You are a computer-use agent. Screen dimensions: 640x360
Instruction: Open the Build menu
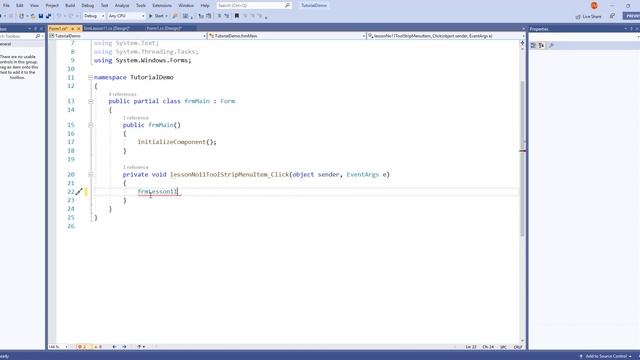(70, 5)
